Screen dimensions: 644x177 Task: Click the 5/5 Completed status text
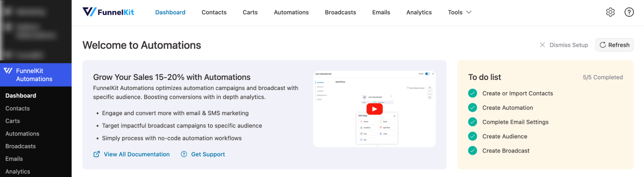(x=602, y=77)
